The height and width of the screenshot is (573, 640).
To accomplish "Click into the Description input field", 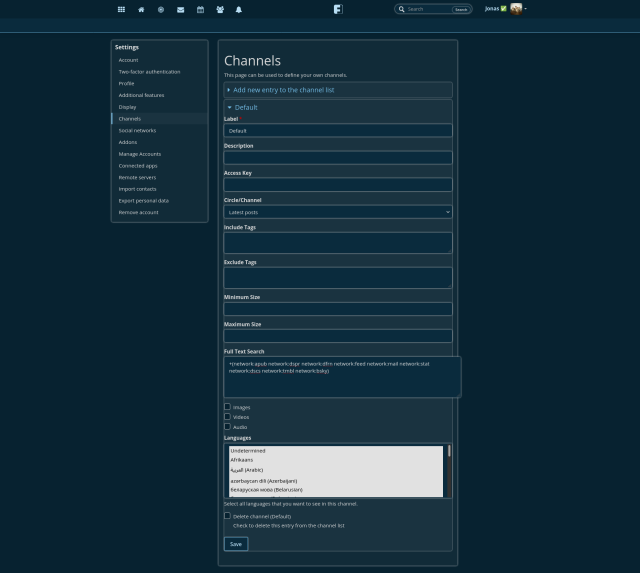I will click(x=338, y=158).
